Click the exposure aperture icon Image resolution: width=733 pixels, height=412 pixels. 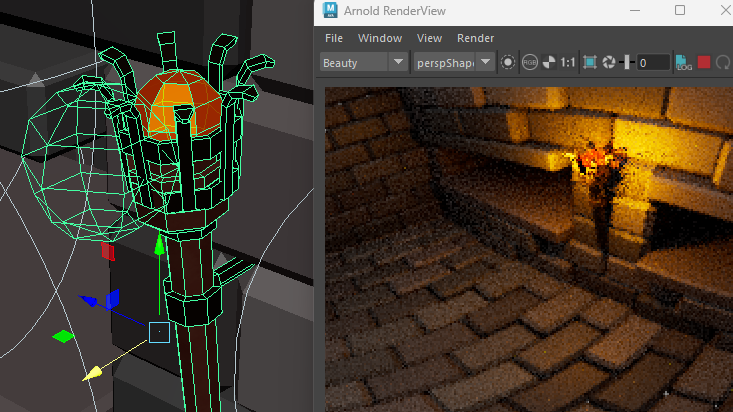[x=608, y=62]
